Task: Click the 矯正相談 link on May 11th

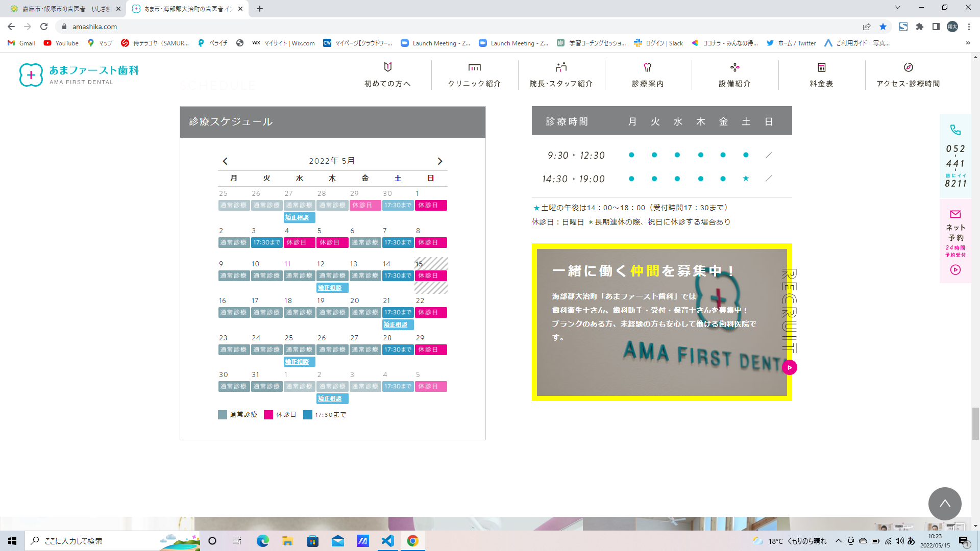Action: point(332,288)
